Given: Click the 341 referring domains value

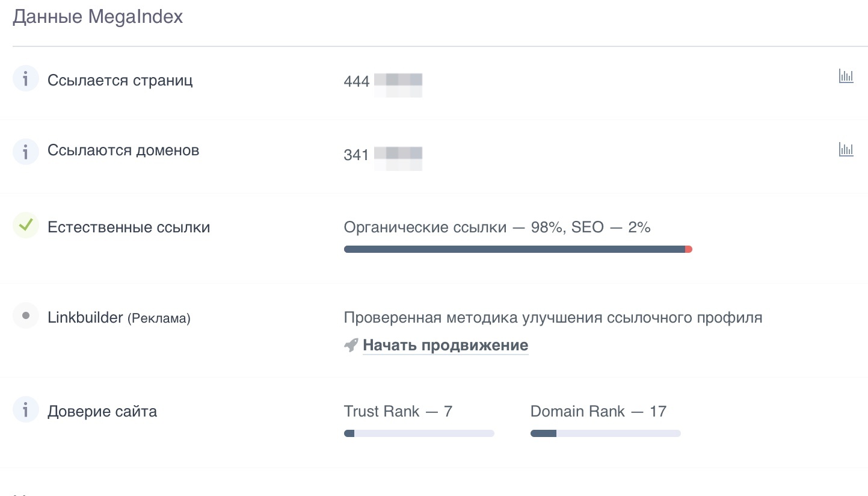Looking at the screenshot, I should tap(357, 155).
